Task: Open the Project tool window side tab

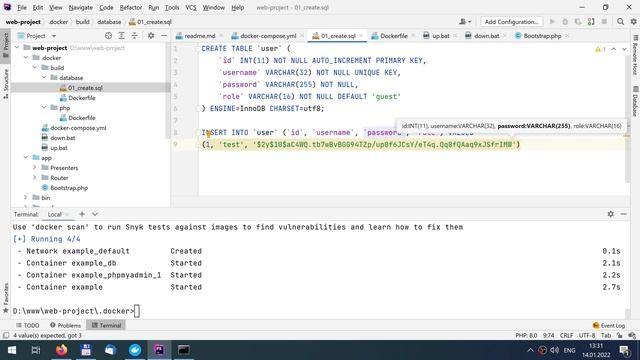Action: point(5,45)
